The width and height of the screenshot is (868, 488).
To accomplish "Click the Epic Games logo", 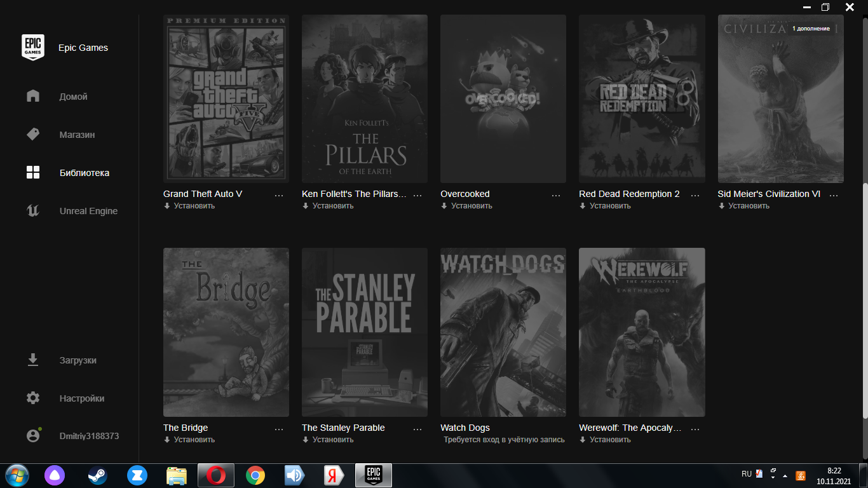I will pyautogui.click(x=32, y=48).
